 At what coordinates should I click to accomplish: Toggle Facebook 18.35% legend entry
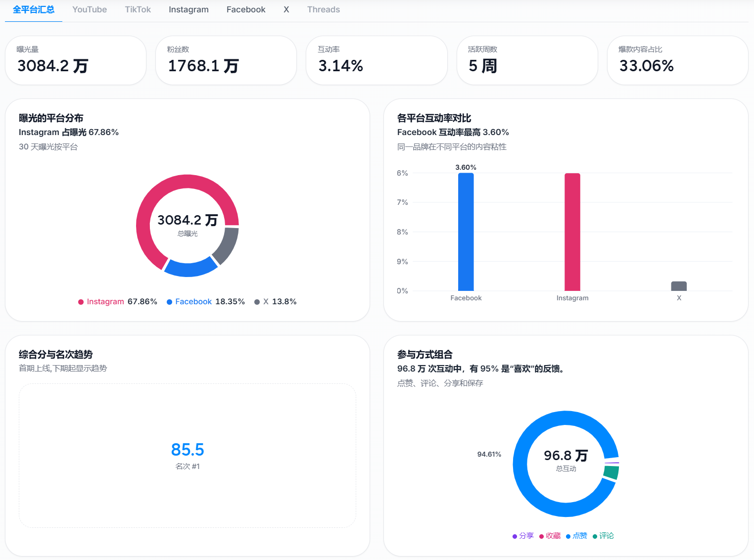pos(206,302)
